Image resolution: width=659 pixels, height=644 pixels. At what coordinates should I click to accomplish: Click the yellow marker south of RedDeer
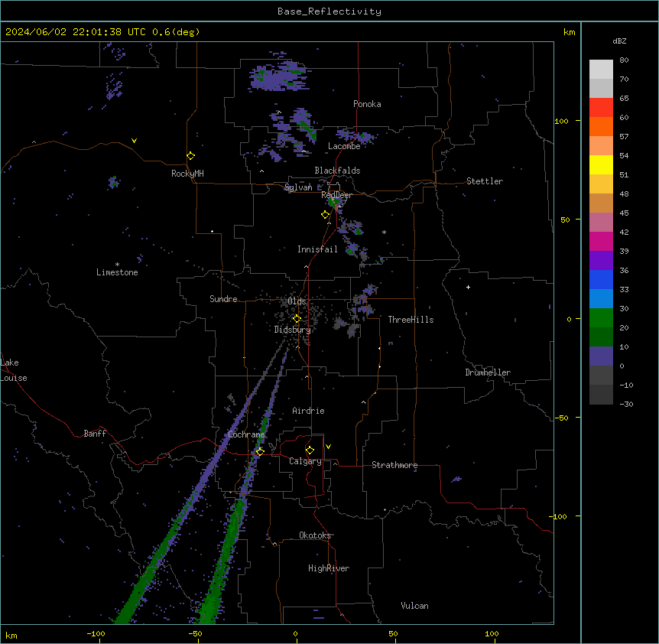coord(326,214)
